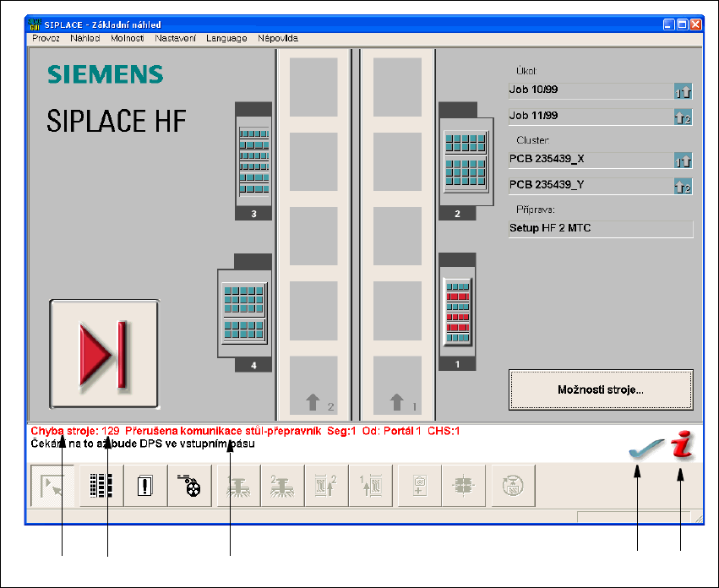Screen dimensions: 719x588
Task: Select the feeder strip toolbar icon
Action: (101, 485)
